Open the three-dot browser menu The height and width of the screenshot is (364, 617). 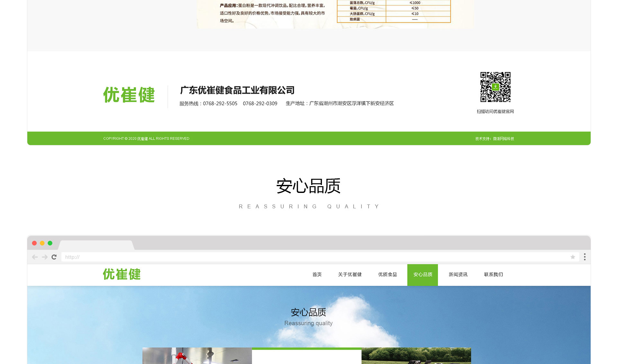coord(585,257)
